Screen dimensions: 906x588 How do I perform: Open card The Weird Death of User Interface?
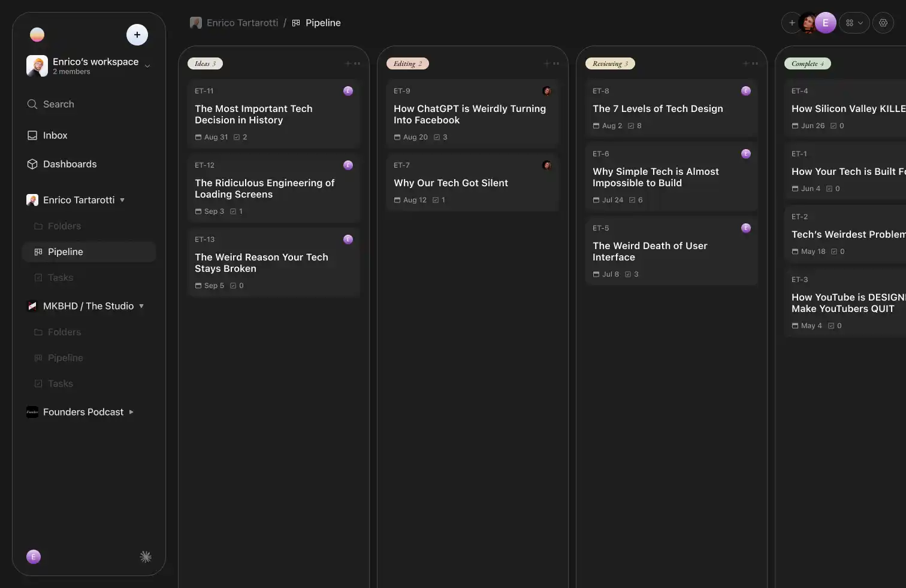click(x=650, y=251)
